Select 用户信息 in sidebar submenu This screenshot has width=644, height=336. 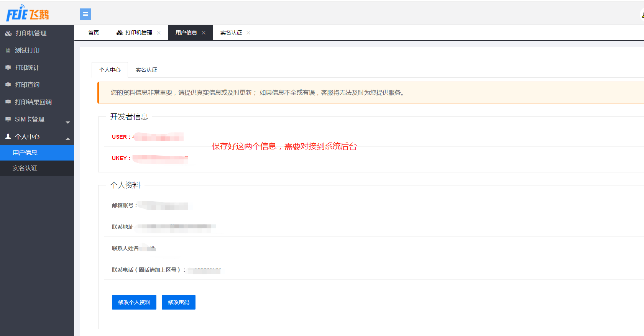click(25, 153)
